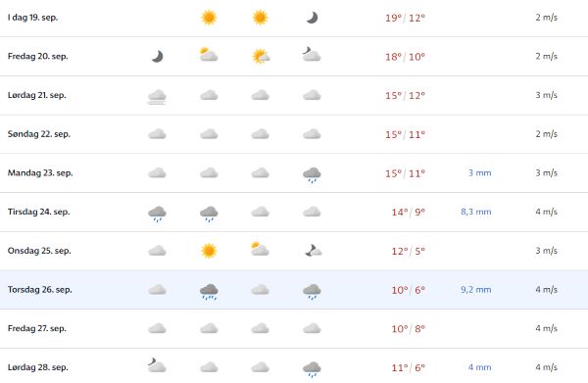Click the 8,3 mm precipitation value on Tirsdag
Viewport: 588px width, 383px height.
(x=476, y=212)
